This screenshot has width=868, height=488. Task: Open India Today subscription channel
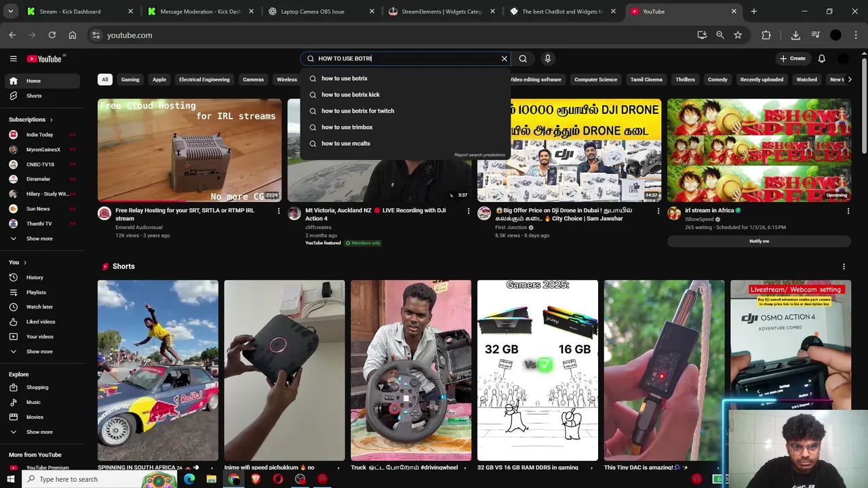pyautogui.click(x=39, y=135)
